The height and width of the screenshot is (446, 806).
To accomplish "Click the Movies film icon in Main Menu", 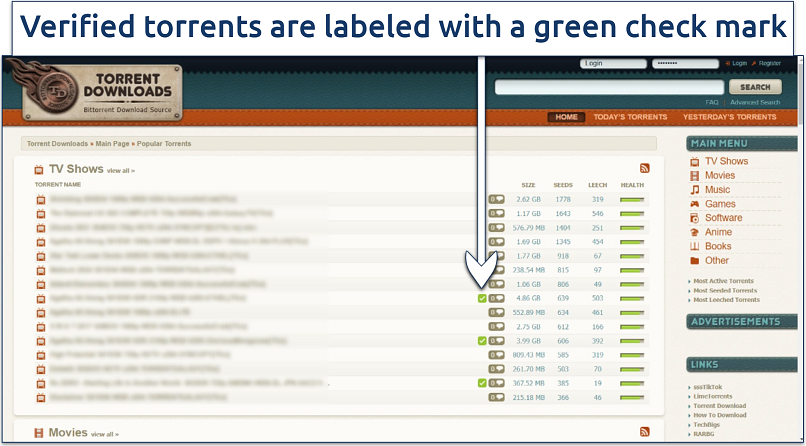I will point(695,176).
